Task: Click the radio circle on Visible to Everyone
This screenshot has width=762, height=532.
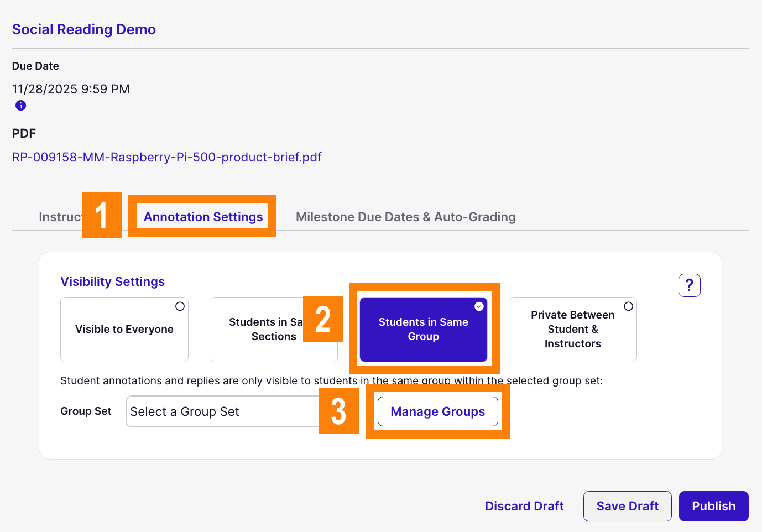Action: (180, 306)
